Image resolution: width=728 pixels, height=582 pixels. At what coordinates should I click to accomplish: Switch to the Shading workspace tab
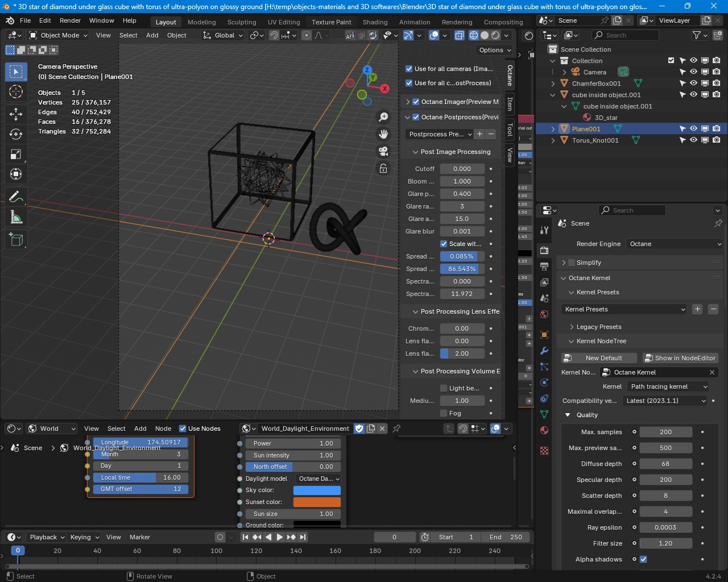(x=375, y=22)
